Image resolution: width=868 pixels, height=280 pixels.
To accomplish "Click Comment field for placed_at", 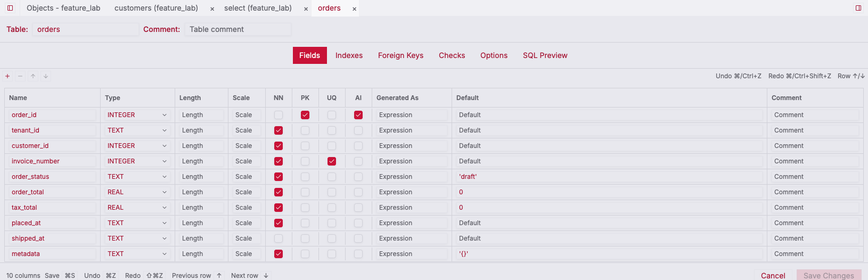I will pyautogui.click(x=815, y=223).
